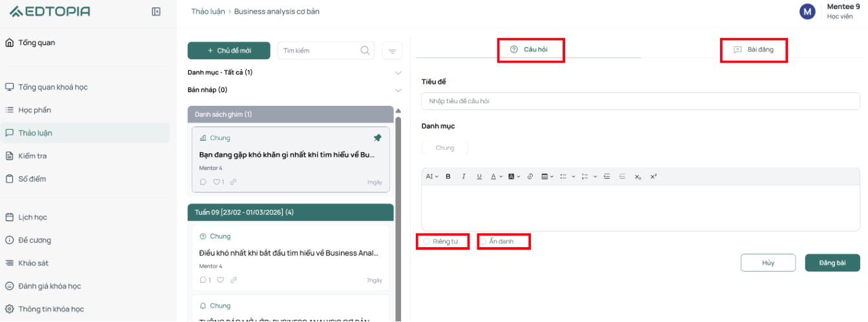Click the Đánh giá khóa học smiley icon
This screenshot has height=322, width=868.
click(x=10, y=286)
